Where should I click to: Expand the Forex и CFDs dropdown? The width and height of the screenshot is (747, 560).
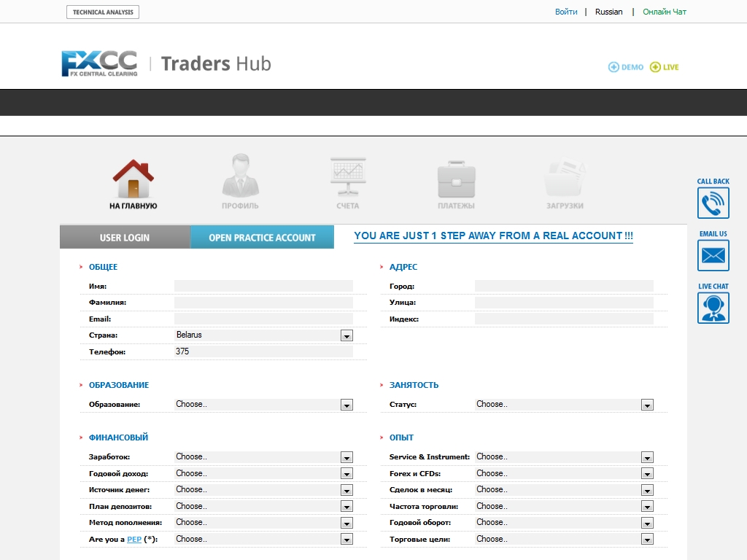point(647,474)
